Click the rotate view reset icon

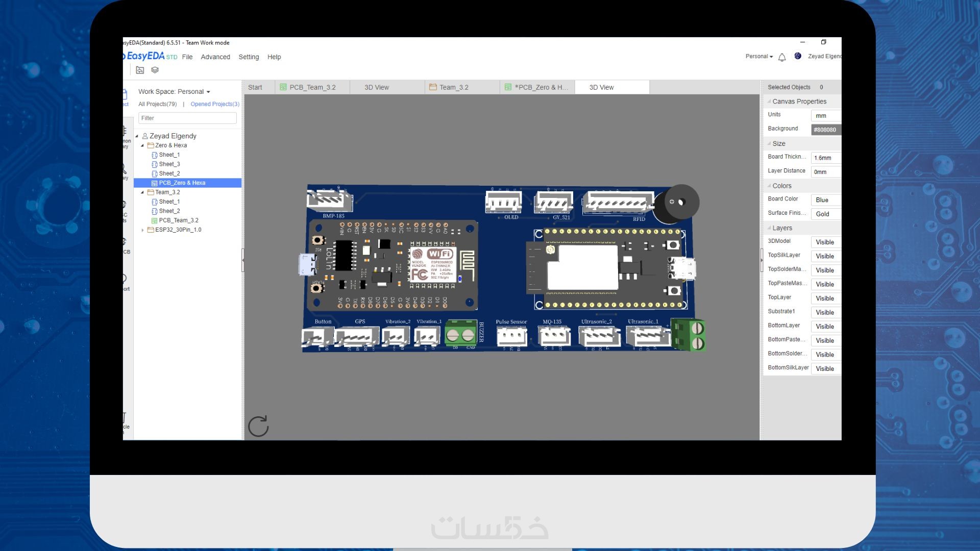click(258, 426)
